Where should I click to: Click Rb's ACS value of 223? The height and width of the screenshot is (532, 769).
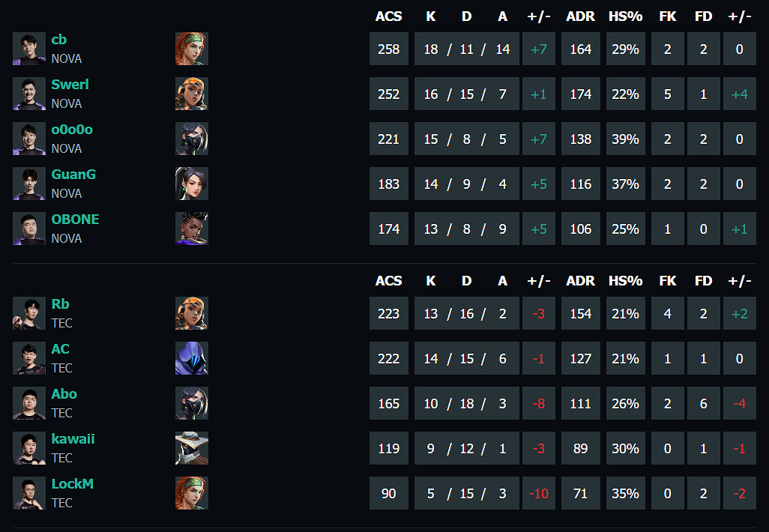tap(388, 313)
